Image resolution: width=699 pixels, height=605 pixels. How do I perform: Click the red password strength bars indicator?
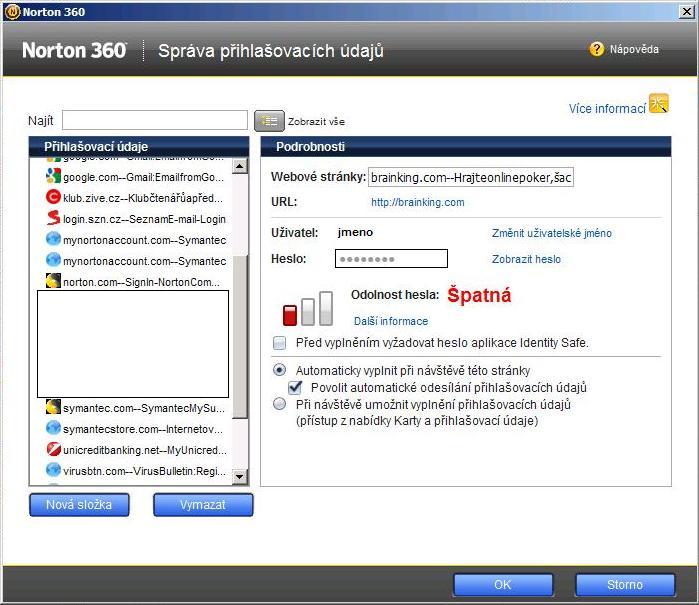(x=308, y=309)
